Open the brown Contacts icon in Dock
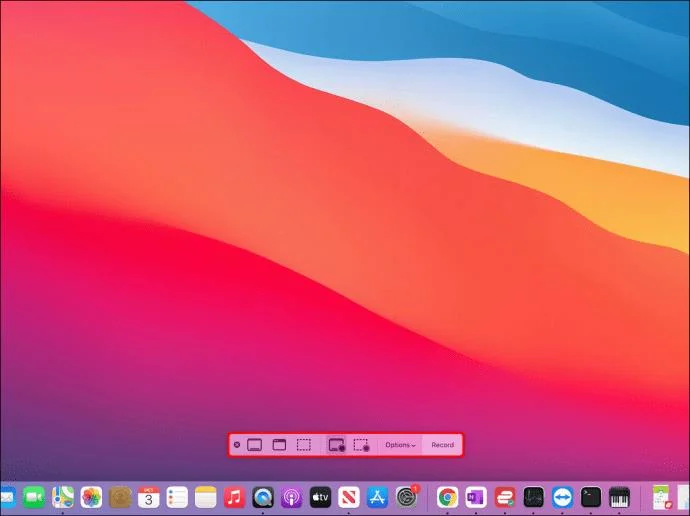This screenshot has width=690, height=516. [120, 497]
